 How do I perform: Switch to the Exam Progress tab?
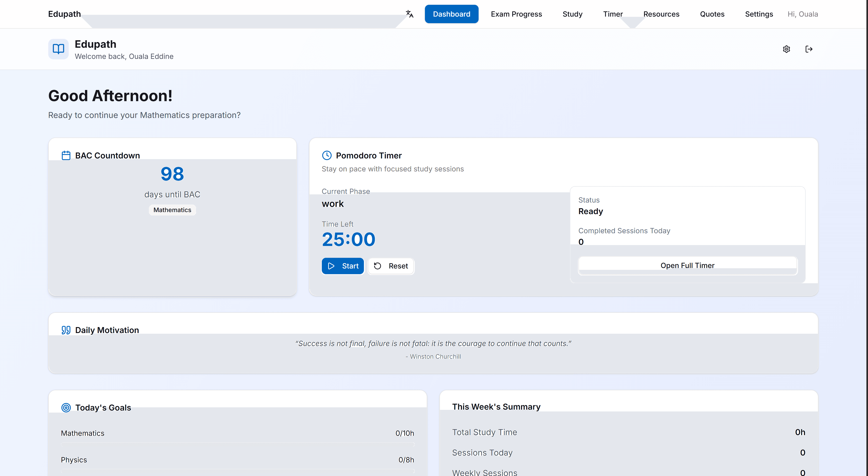pyautogui.click(x=516, y=14)
